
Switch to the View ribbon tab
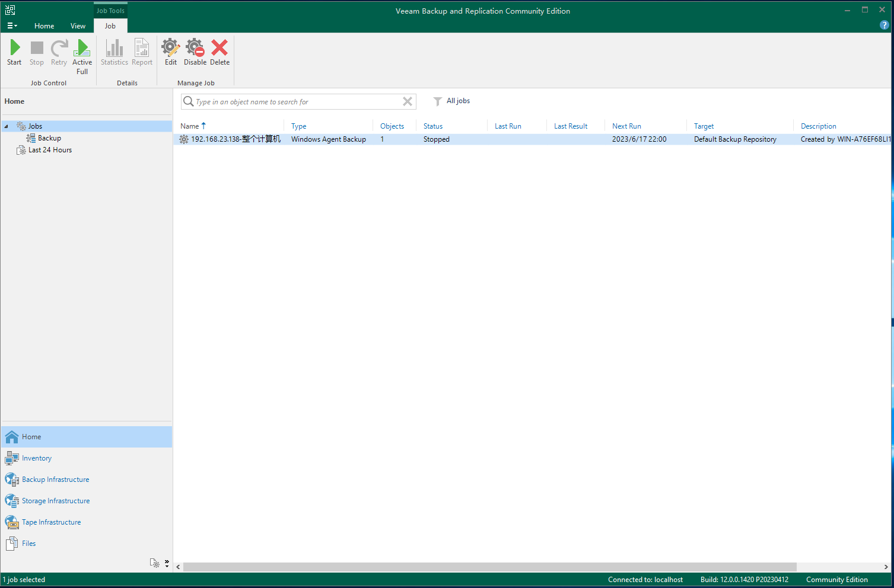coord(78,26)
